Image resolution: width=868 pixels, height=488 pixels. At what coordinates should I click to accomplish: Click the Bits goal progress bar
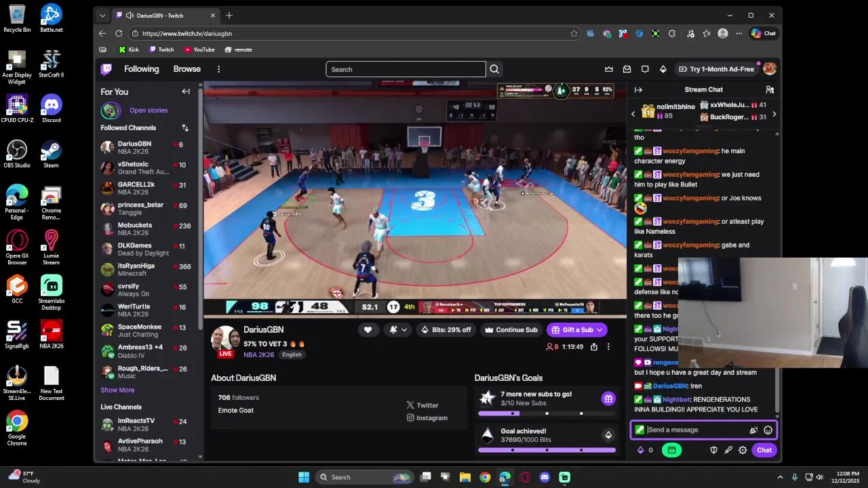547,450
